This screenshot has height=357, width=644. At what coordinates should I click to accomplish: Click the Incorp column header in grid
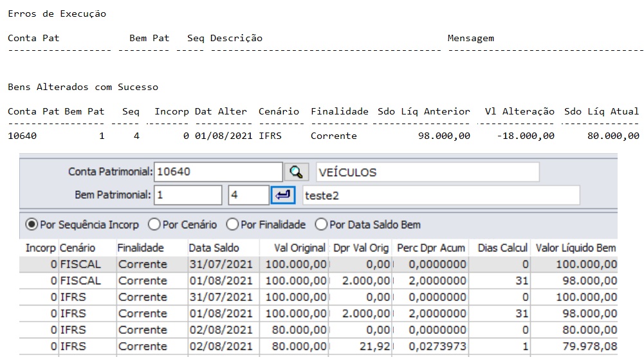coord(41,248)
